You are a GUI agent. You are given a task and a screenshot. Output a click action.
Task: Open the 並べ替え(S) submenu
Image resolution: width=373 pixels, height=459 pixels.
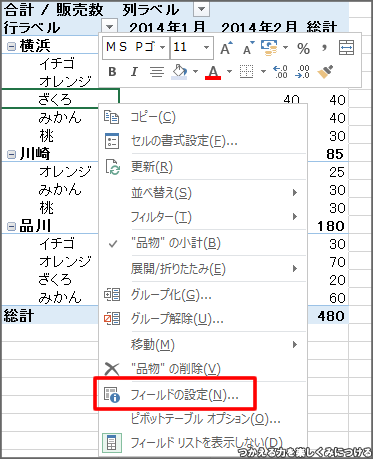(x=203, y=193)
